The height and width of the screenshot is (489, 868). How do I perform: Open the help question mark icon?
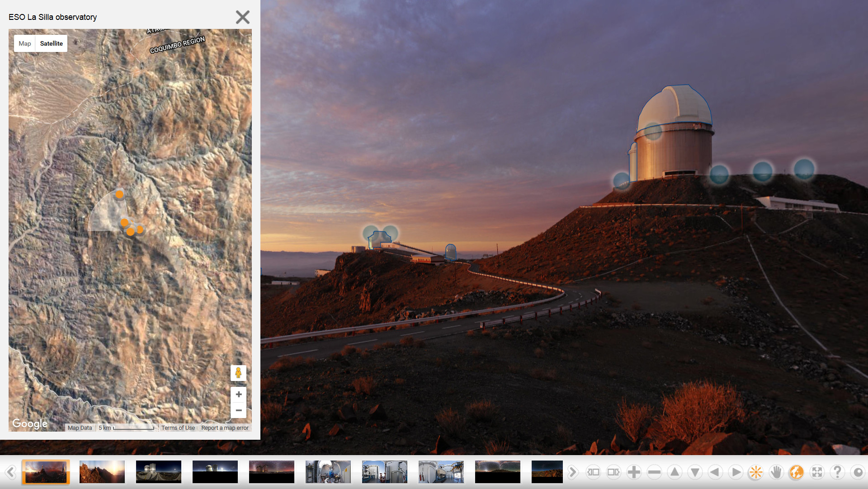[837, 472]
